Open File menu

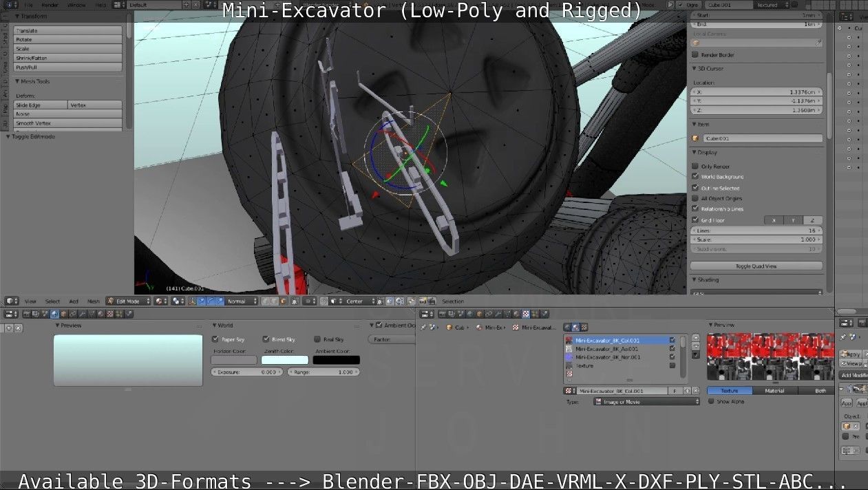29,5
